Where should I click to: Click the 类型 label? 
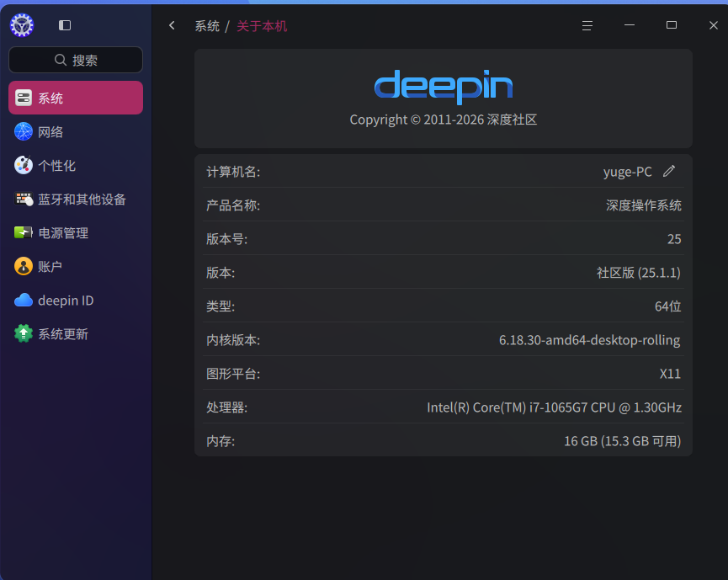tap(221, 306)
